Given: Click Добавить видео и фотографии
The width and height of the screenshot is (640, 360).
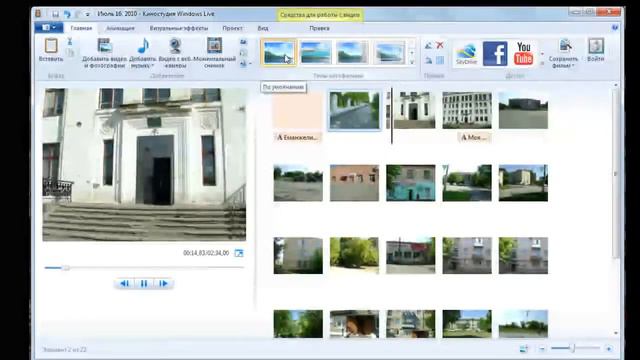Looking at the screenshot, I should click(104, 52).
